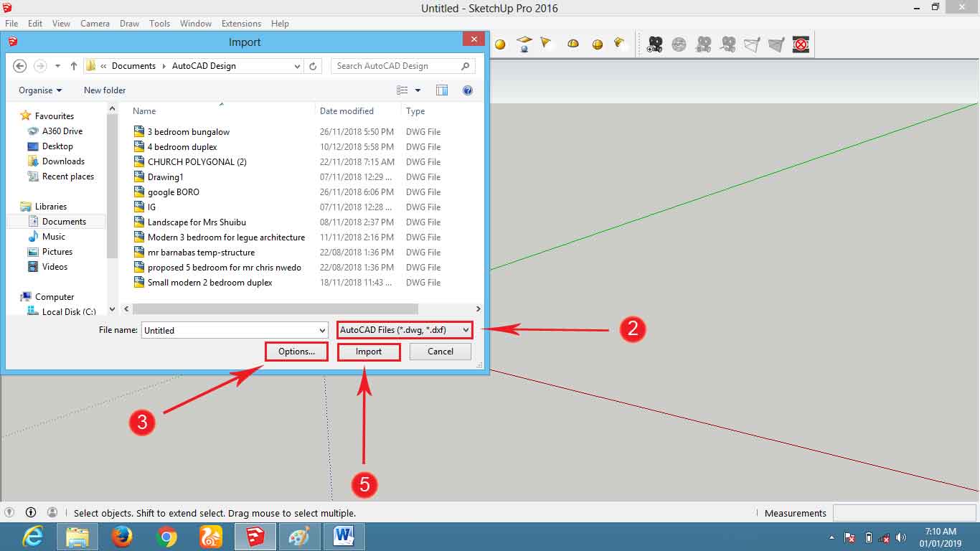Switch to Microsoft Word from the taskbar

pyautogui.click(x=344, y=537)
